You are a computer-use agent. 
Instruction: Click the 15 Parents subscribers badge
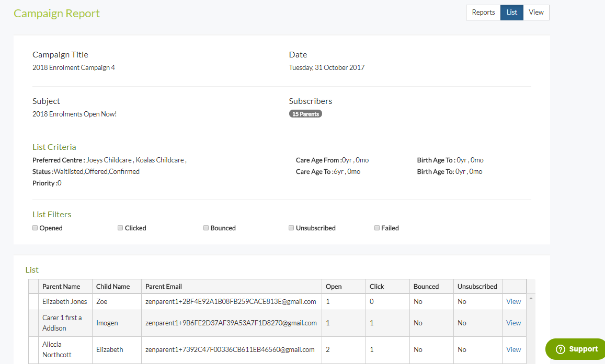click(305, 114)
